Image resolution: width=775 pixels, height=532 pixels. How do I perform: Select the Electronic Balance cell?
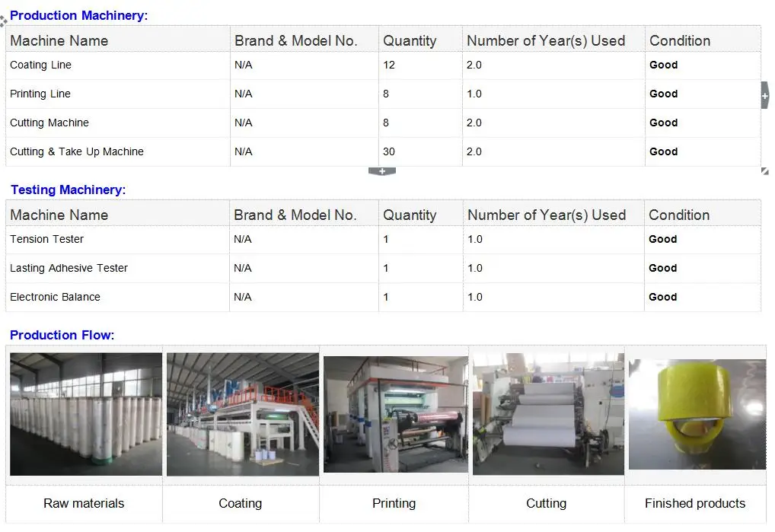click(56, 298)
